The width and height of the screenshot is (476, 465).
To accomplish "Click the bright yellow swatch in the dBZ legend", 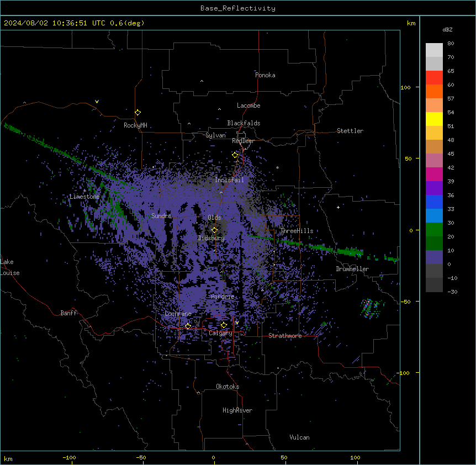I will click(434, 119).
